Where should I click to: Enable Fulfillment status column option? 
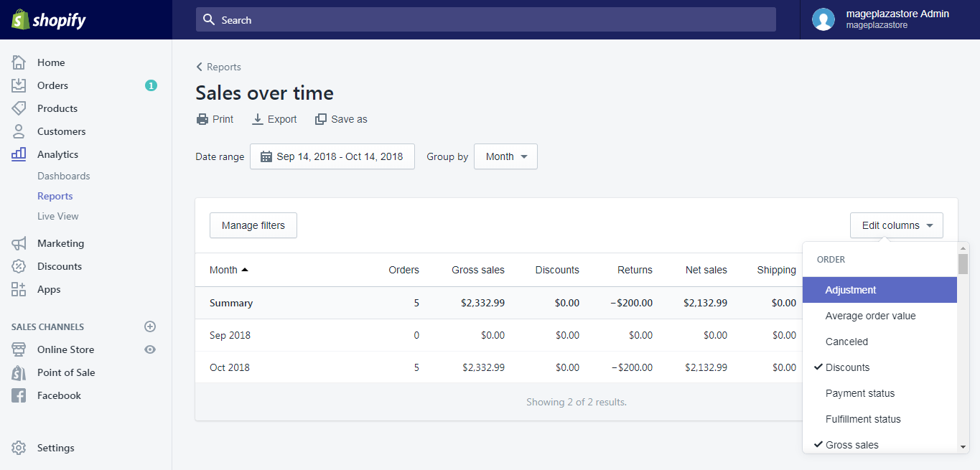pyautogui.click(x=879, y=419)
